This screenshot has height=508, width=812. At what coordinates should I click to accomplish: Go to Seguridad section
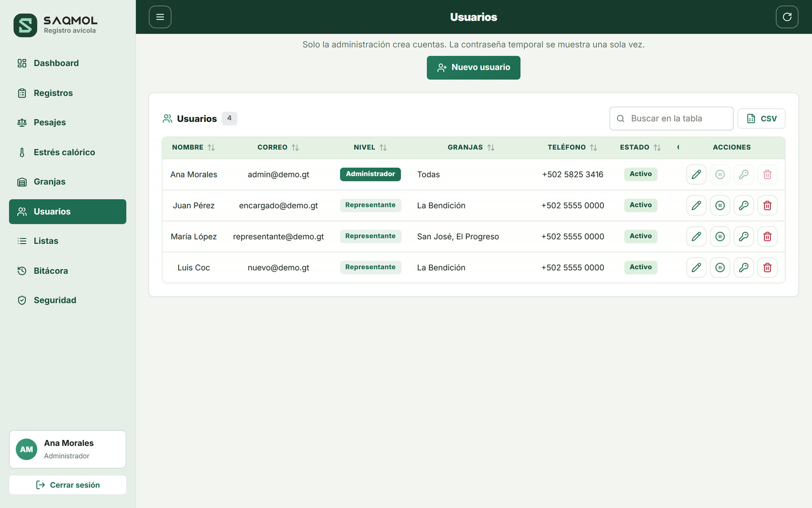coord(67,300)
